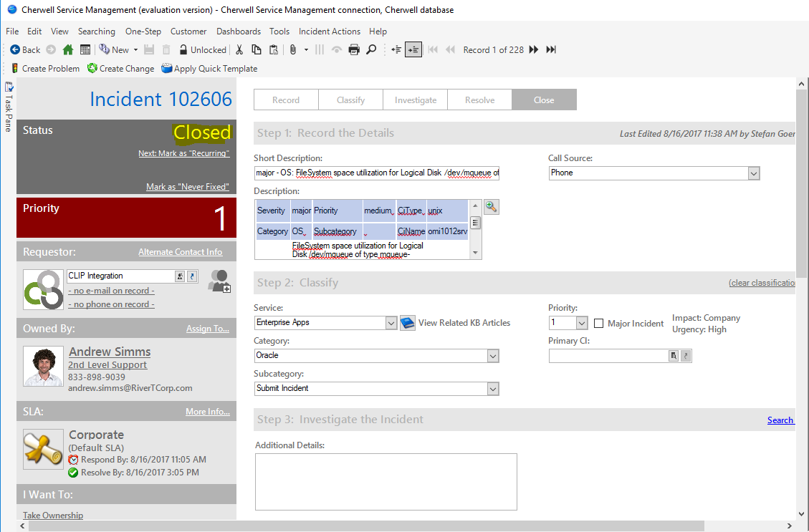The height and width of the screenshot is (532, 809).
Task: Click the add customer icon beside Requestor
Action: click(219, 281)
